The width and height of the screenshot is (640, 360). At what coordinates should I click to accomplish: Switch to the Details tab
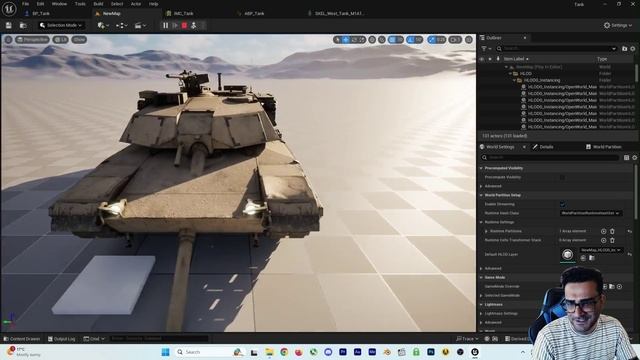point(546,147)
